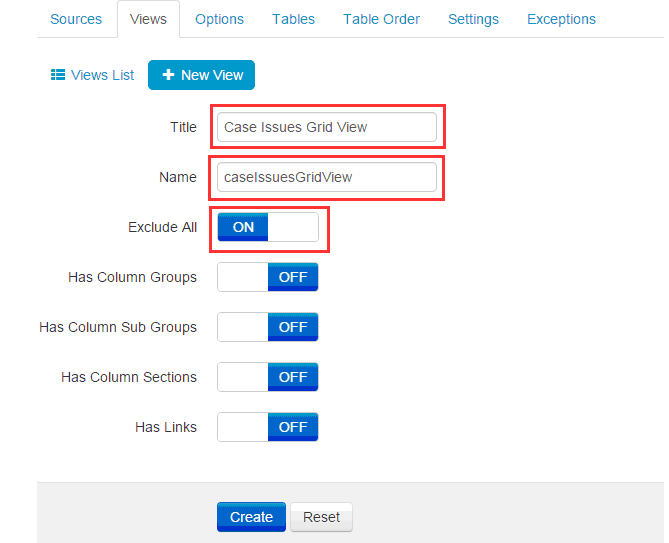Select the Views tab
This screenshot has width=669, height=543.
pyautogui.click(x=148, y=19)
